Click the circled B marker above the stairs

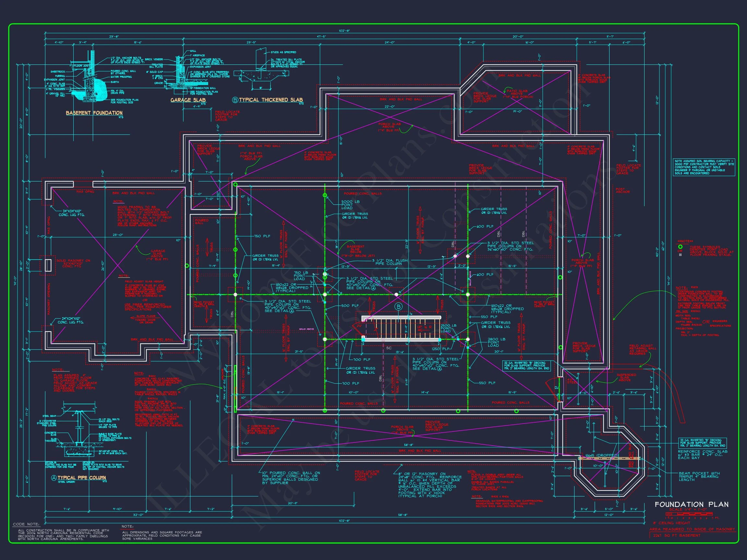(399, 307)
